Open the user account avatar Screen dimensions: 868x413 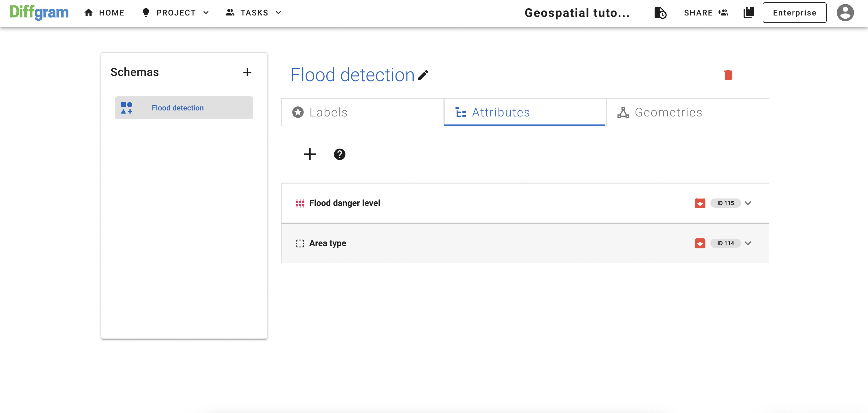pos(845,13)
